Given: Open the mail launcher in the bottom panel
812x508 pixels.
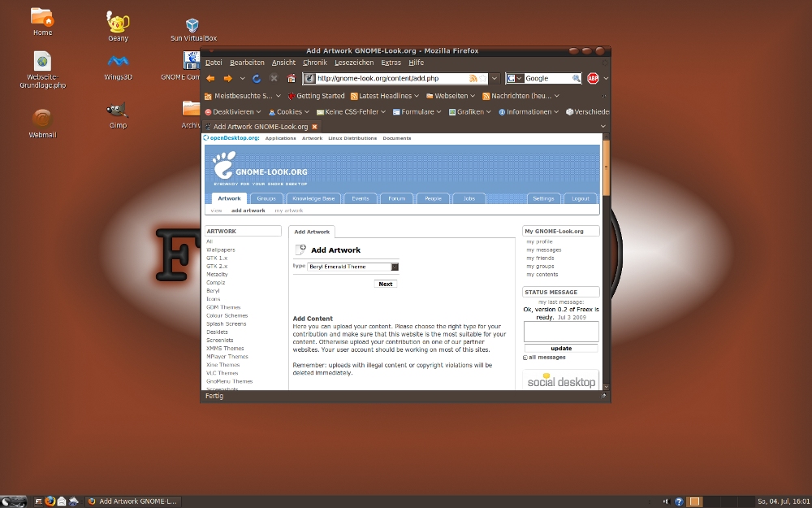Looking at the screenshot, I should (x=62, y=501).
